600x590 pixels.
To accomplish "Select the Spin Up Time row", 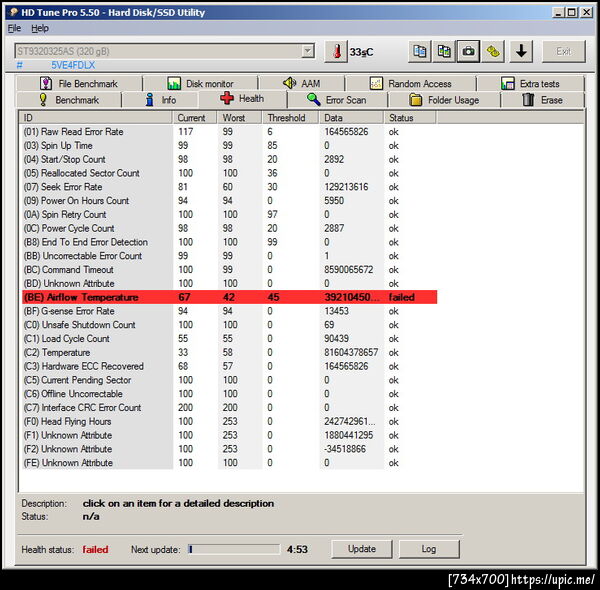I will click(230, 145).
